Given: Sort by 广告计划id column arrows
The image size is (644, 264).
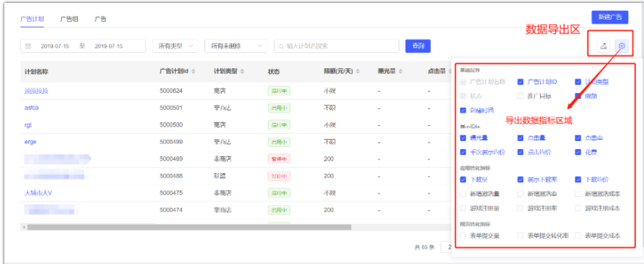Looking at the screenshot, I should (193, 71).
